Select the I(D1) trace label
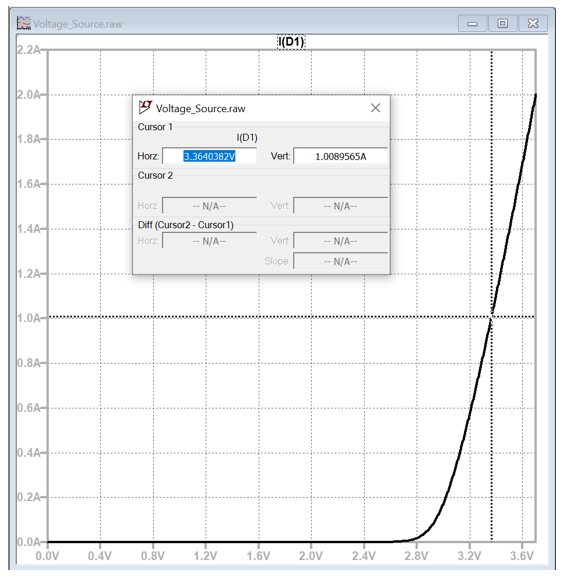 coord(291,42)
